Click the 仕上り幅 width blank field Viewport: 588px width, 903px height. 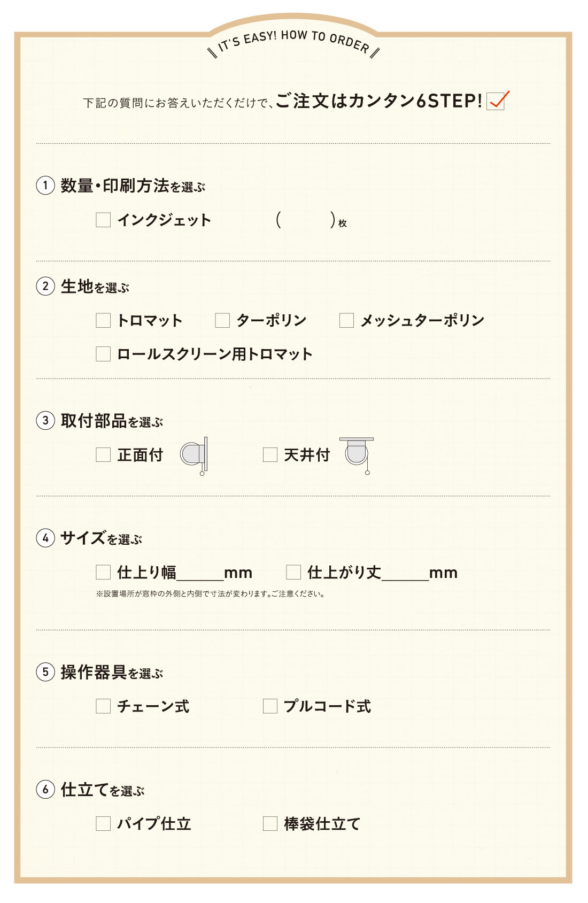click(x=200, y=573)
